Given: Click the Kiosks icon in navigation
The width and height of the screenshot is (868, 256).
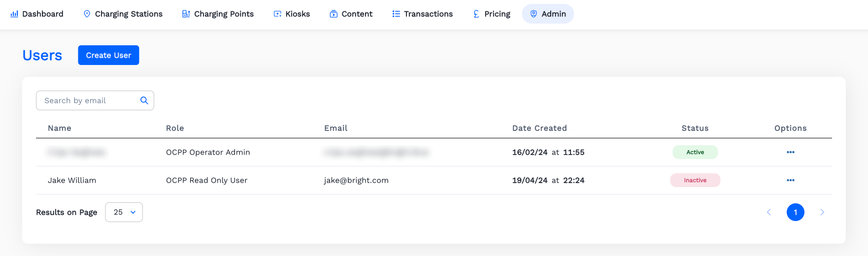Looking at the screenshot, I should (x=278, y=14).
